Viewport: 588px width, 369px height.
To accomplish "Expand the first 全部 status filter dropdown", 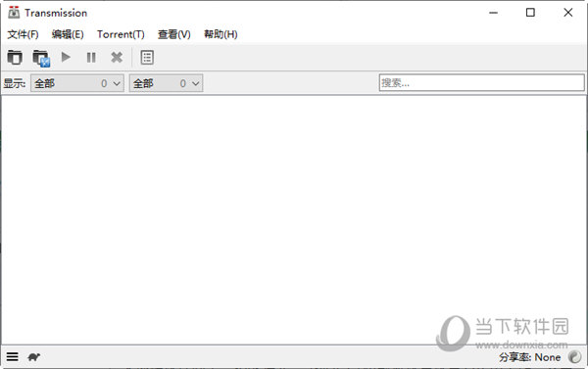I will (x=77, y=83).
